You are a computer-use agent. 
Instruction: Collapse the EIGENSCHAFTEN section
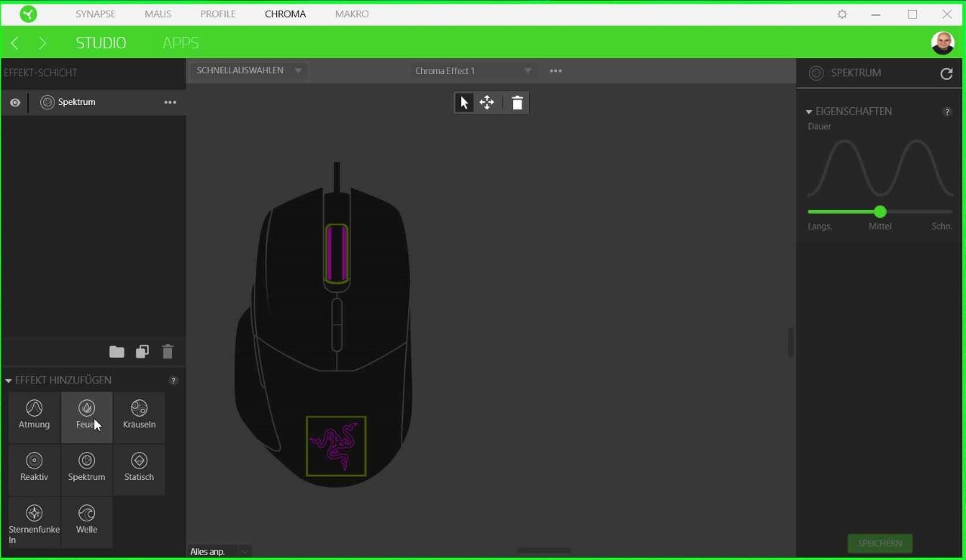[809, 112]
